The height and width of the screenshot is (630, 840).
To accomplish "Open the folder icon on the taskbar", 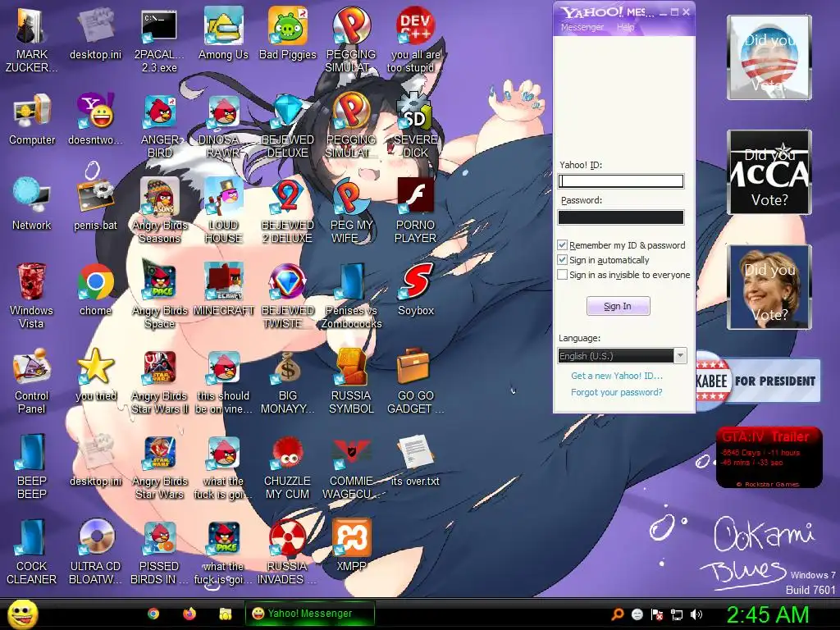I will coord(225,614).
